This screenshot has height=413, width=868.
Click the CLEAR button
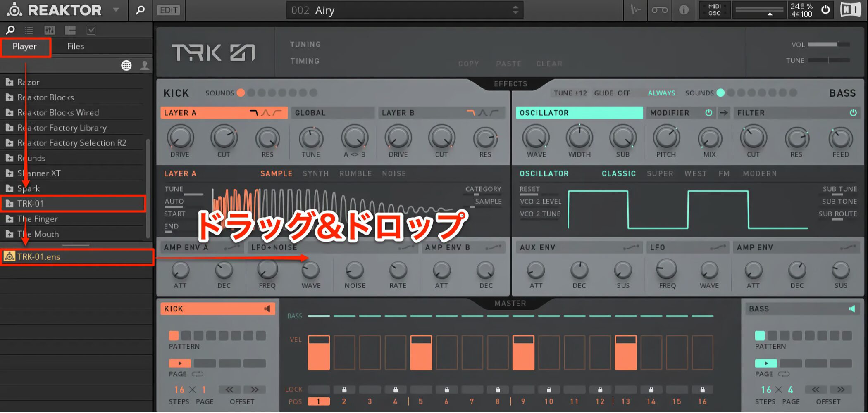(x=549, y=64)
